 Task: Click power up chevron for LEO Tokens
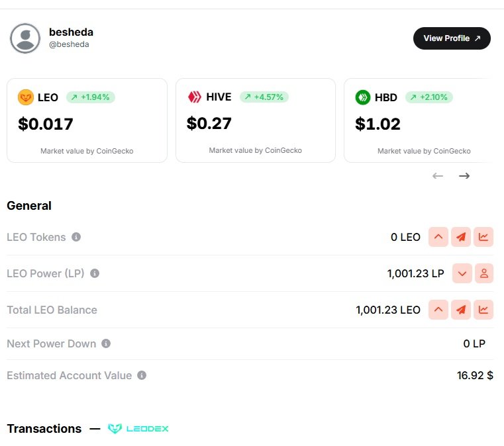click(x=438, y=237)
